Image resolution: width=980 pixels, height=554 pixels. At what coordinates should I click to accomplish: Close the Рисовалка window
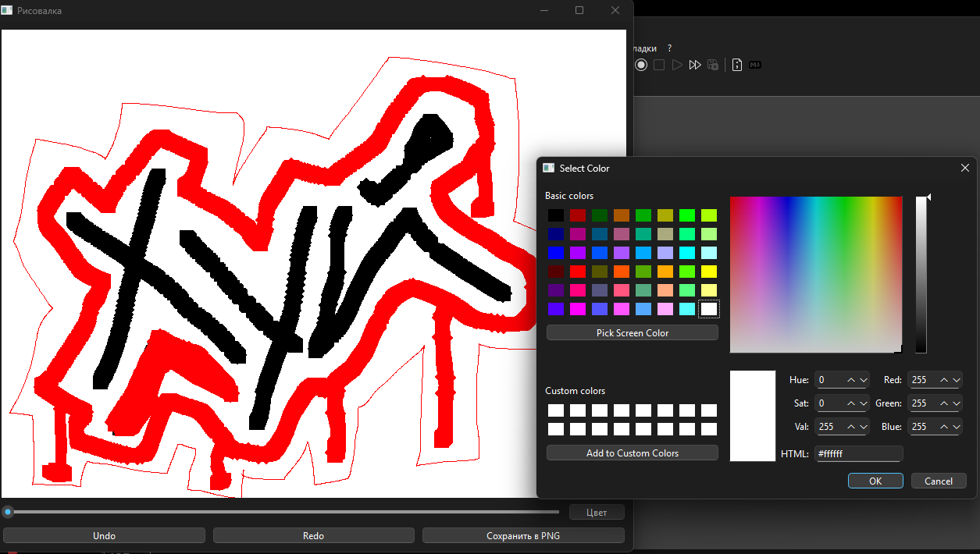pyautogui.click(x=615, y=10)
